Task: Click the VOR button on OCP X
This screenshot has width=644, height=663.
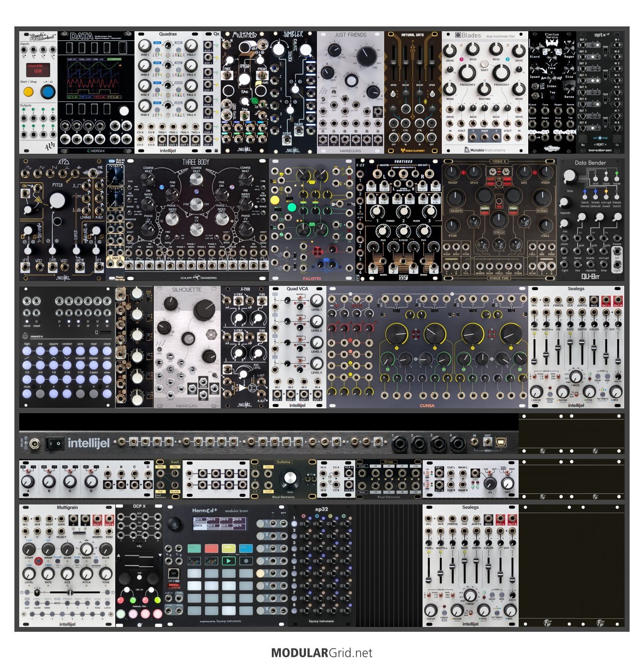Action: coord(139,578)
